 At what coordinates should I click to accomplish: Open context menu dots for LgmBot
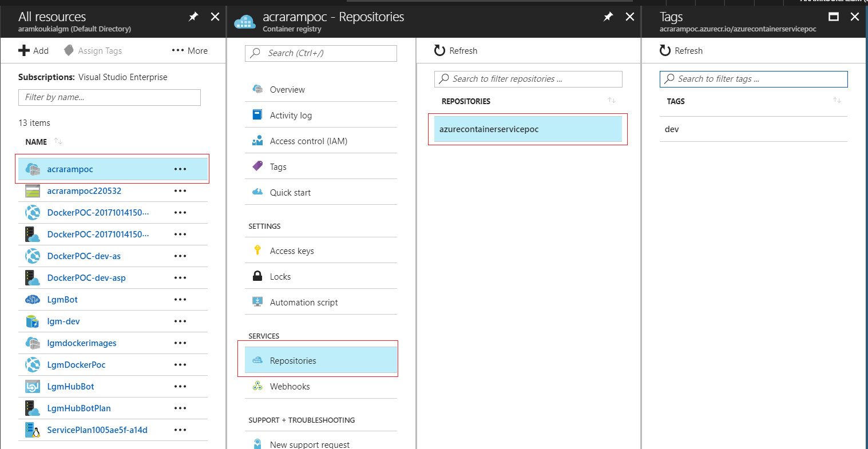click(x=180, y=300)
